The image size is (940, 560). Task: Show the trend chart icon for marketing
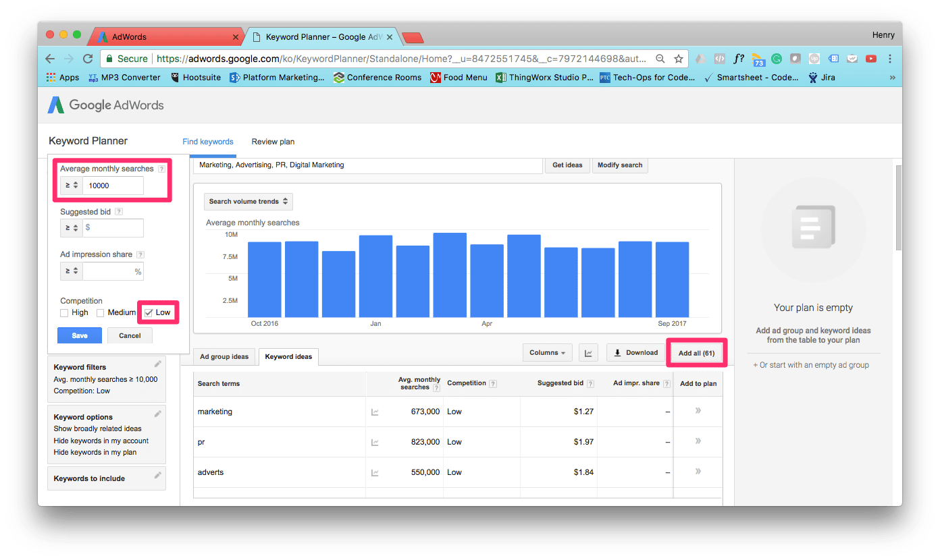click(375, 412)
